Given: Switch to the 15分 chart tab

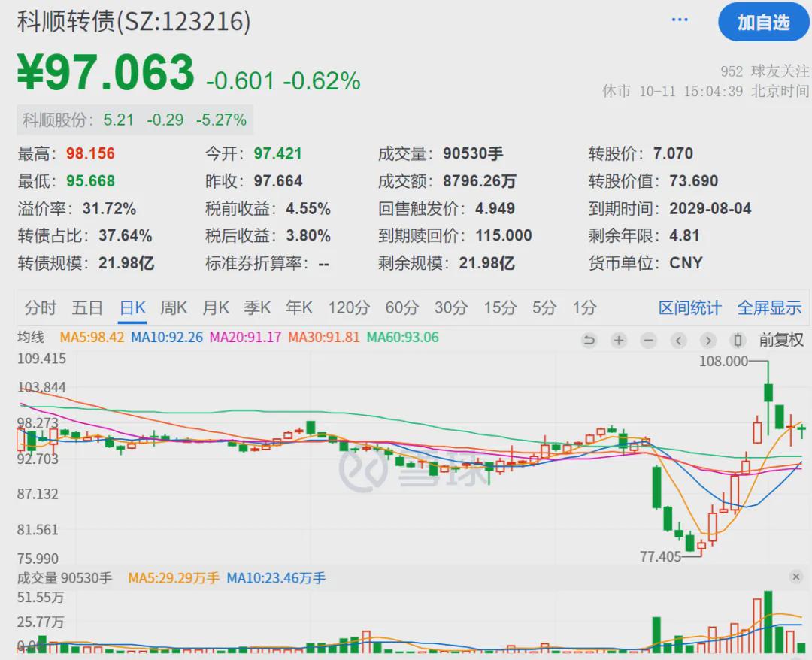Looking at the screenshot, I should 500,308.
